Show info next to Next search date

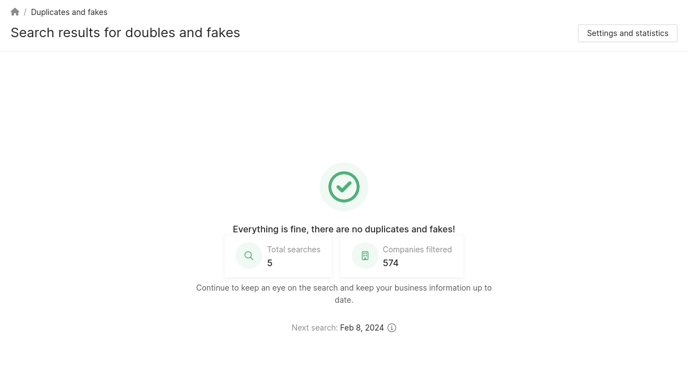(392, 328)
